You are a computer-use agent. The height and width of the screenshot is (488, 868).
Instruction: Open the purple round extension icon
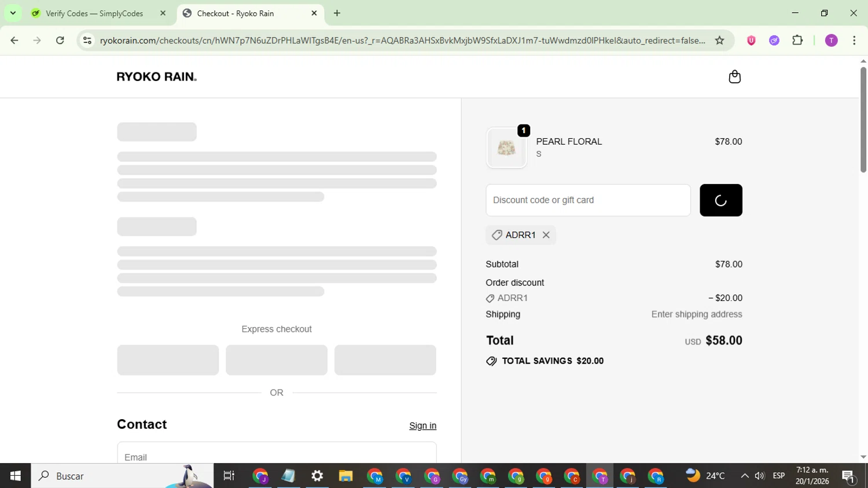[774, 41]
